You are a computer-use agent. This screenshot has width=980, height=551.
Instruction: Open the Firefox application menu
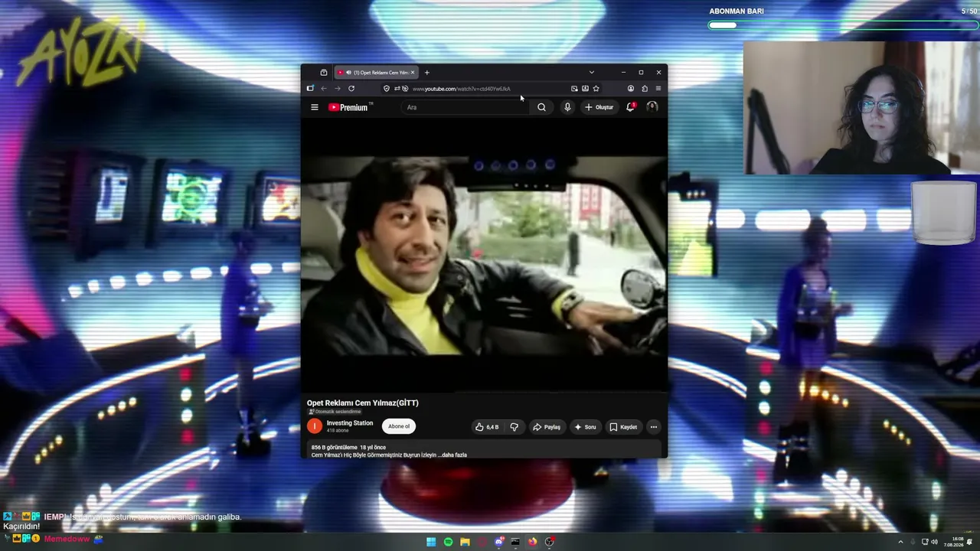click(x=658, y=89)
